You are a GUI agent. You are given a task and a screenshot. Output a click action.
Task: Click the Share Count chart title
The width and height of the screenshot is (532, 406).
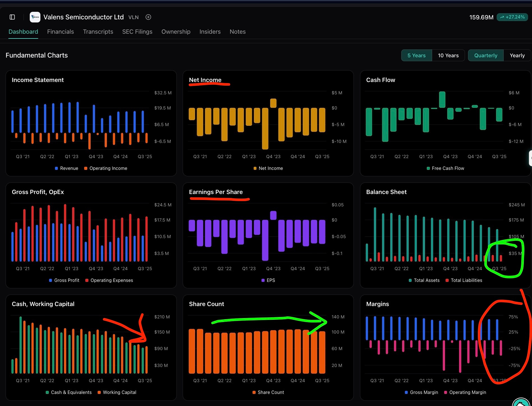coord(207,304)
